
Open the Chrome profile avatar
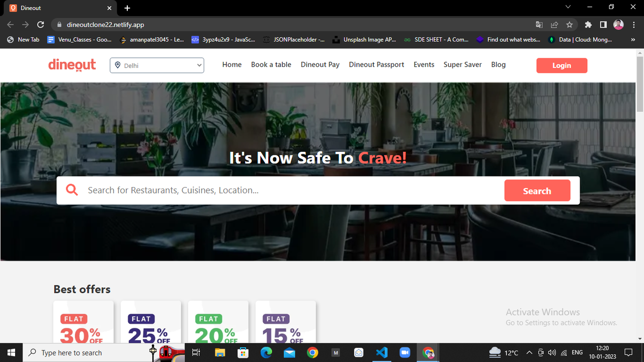coord(619,25)
